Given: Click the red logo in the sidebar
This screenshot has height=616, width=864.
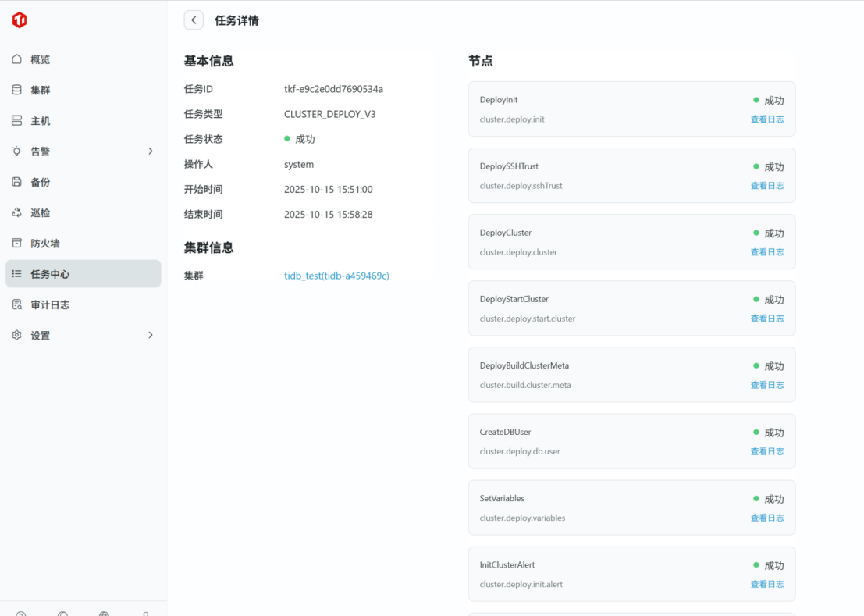Looking at the screenshot, I should pyautogui.click(x=20, y=20).
